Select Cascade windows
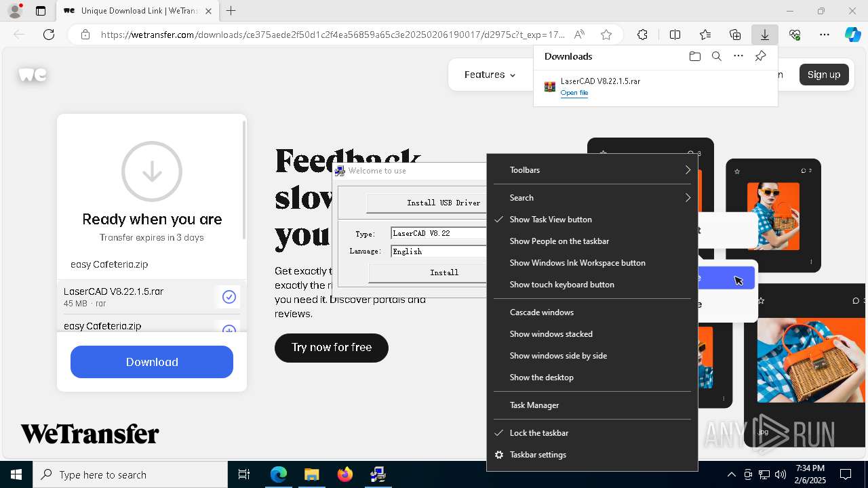Image resolution: width=868 pixels, height=488 pixels. (x=592, y=312)
